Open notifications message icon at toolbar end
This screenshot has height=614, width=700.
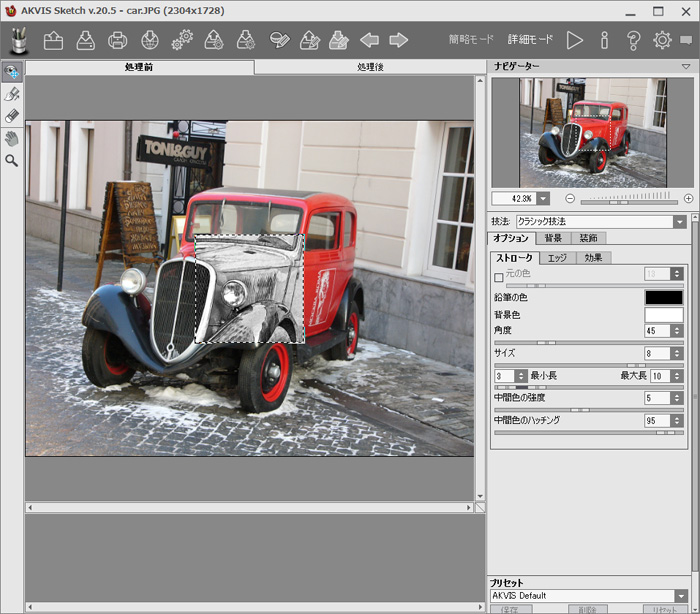pyautogui.click(x=686, y=40)
